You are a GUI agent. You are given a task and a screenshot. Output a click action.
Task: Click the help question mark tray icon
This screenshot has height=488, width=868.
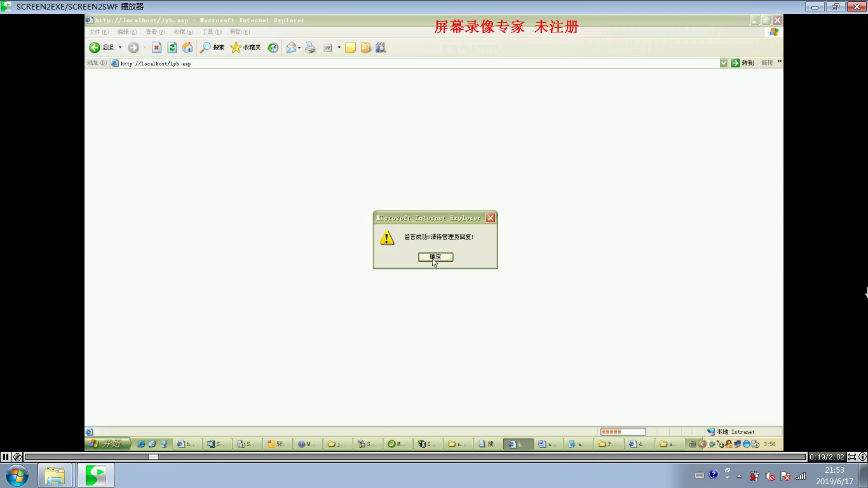click(714, 474)
